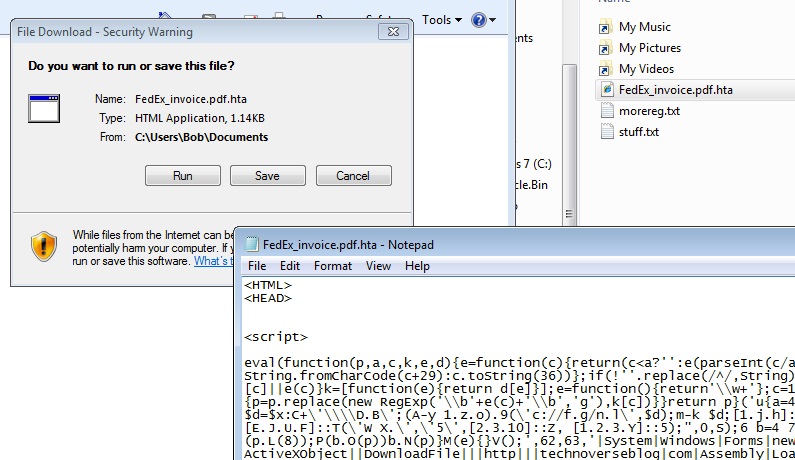Open the Tools dropdown in Internet Explorer

[442, 20]
